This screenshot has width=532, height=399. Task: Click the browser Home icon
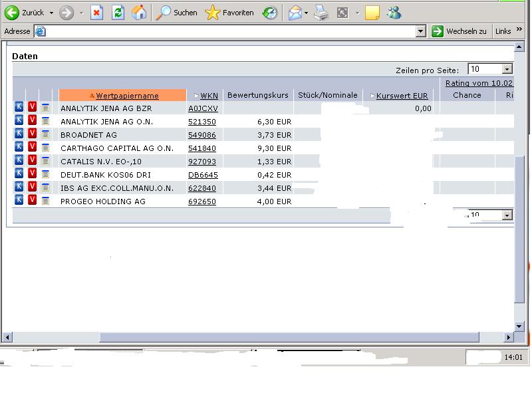pyautogui.click(x=138, y=13)
